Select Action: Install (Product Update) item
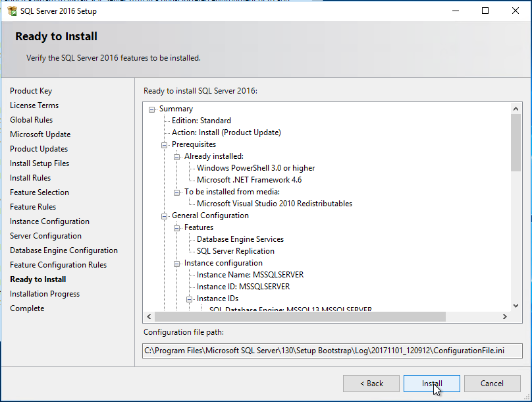This screenshot has width=532, height=402. [226, 132]
